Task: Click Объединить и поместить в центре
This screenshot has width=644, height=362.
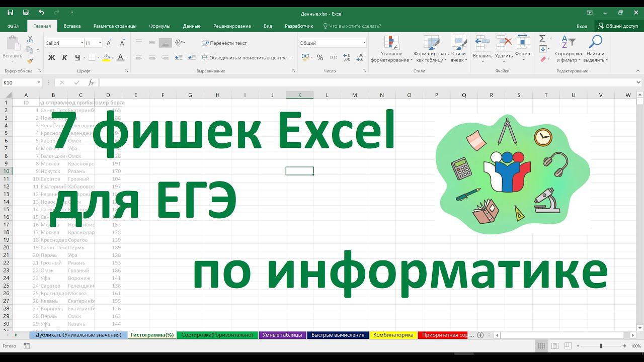Action: 244,58
